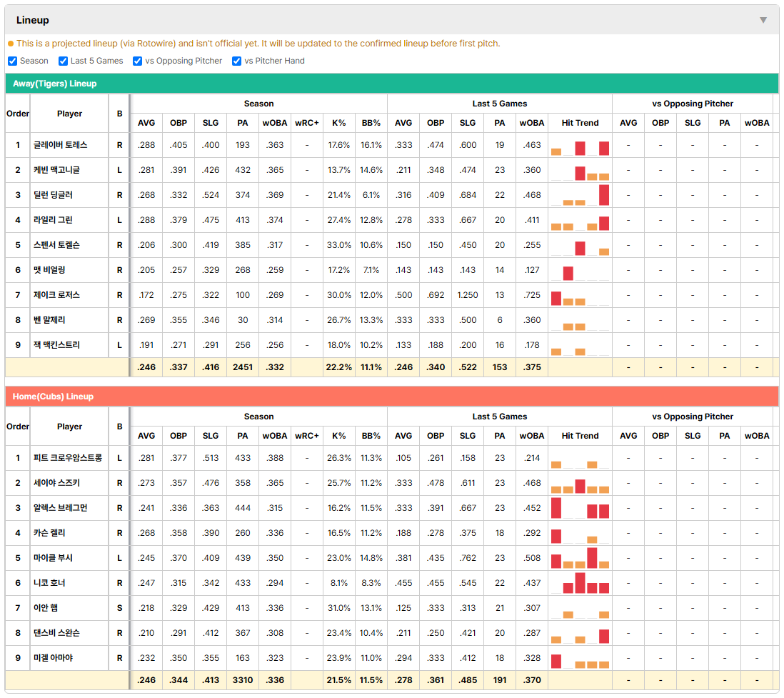The width and height of the screenshot is (784, 698).
Task: Disable vs Opposing Pitcher checkbox
Action: pyautogui.click(x=137, y=61)
